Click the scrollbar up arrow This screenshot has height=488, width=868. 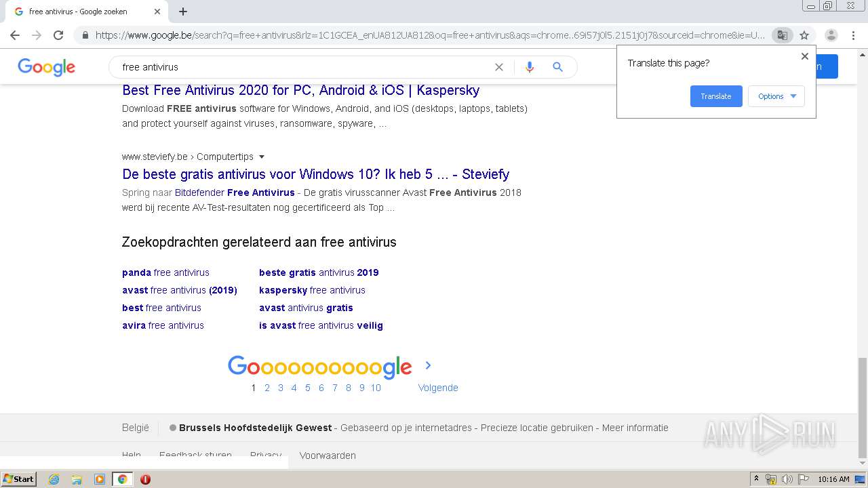tap(863, 54)
